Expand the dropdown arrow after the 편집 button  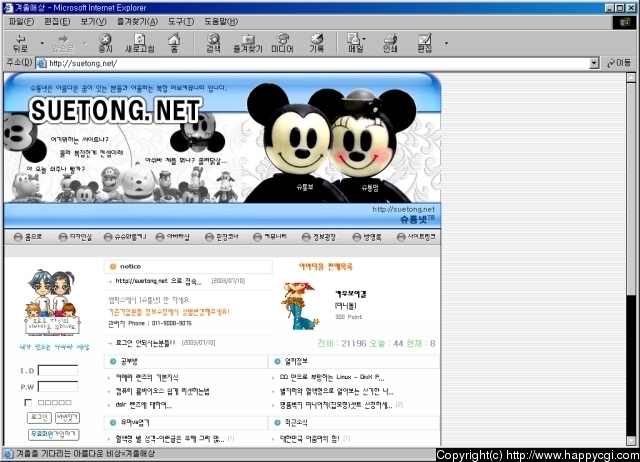(447, 43)
